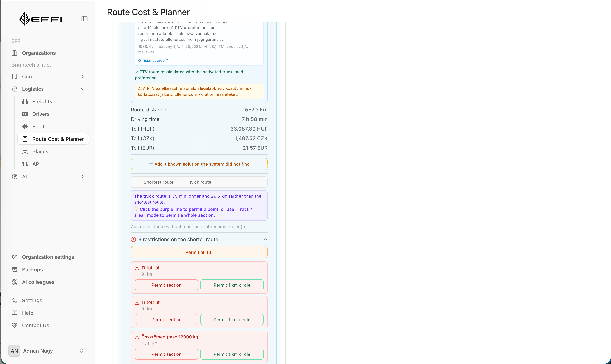611x364 pixels.
Task: Collapse the 3 restrictions section chevron
Action: pyautogui.click(x=265, y=239)
